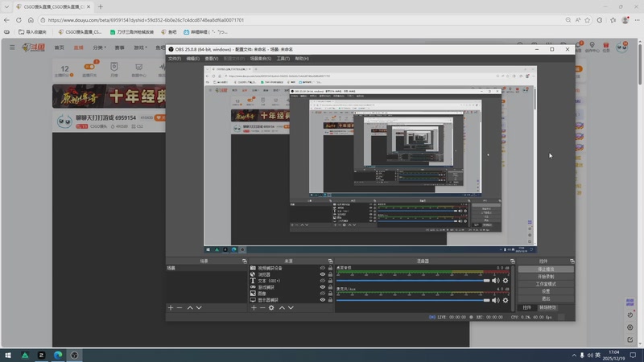Click 退出 button in OBS controls
Screen dimensions: 644x362
pos(546,298)
